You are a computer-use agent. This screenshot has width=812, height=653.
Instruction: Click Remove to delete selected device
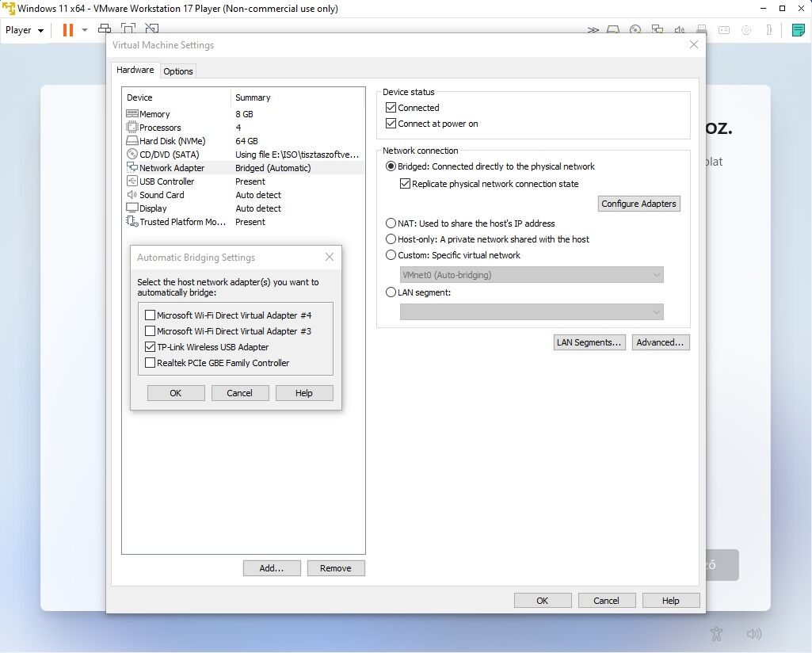pyautogui.click(x=336, y=568)
